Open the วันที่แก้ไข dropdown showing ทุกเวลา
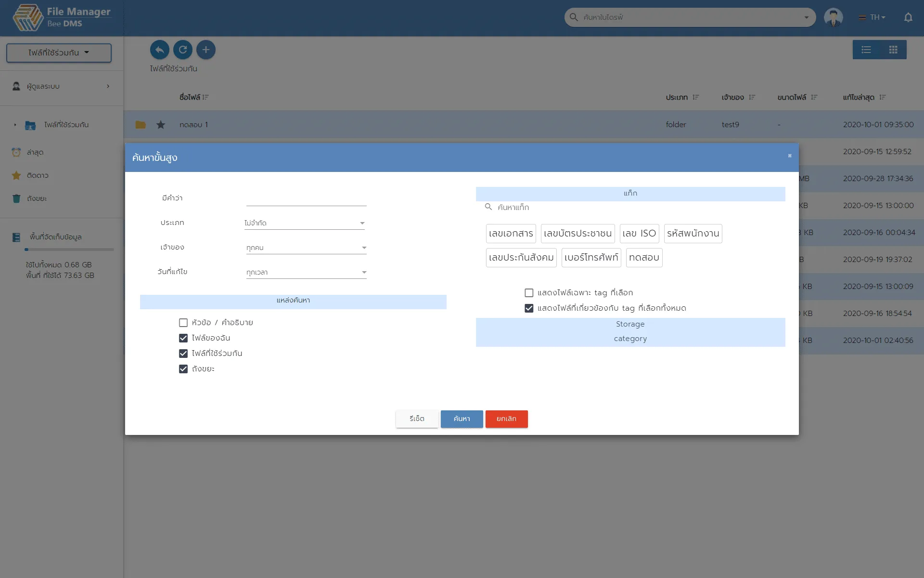Viewport: 924px width, 578px height. (x=306, y=272)
